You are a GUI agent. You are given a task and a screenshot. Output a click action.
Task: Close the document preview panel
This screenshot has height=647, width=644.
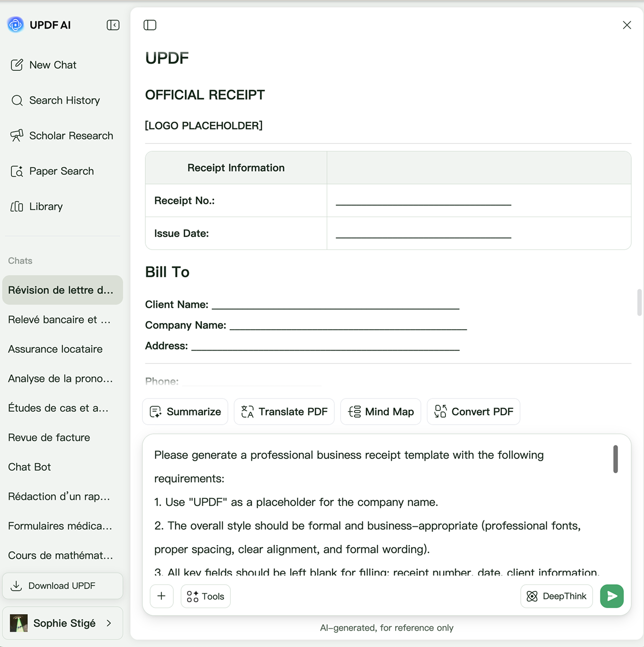627,25
